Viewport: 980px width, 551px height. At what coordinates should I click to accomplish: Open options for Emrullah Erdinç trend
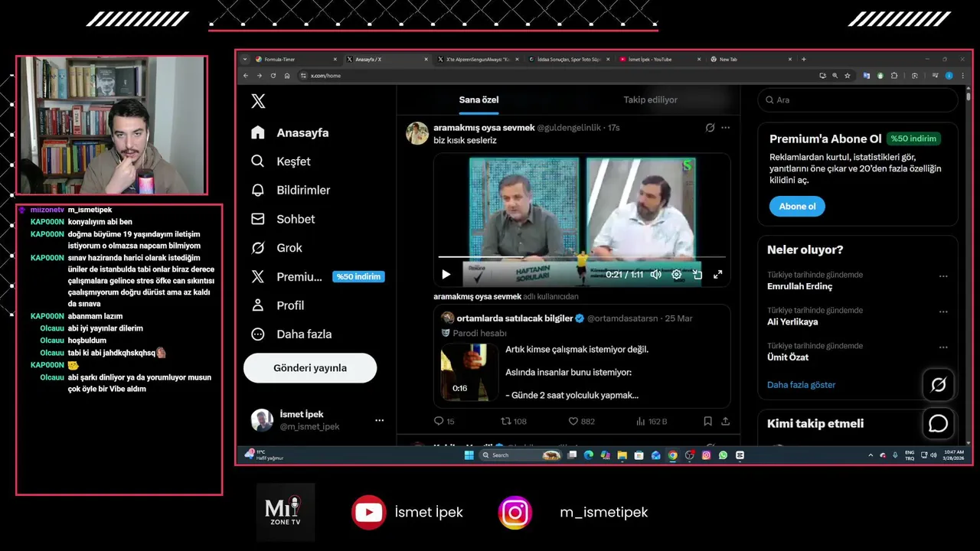943,276
